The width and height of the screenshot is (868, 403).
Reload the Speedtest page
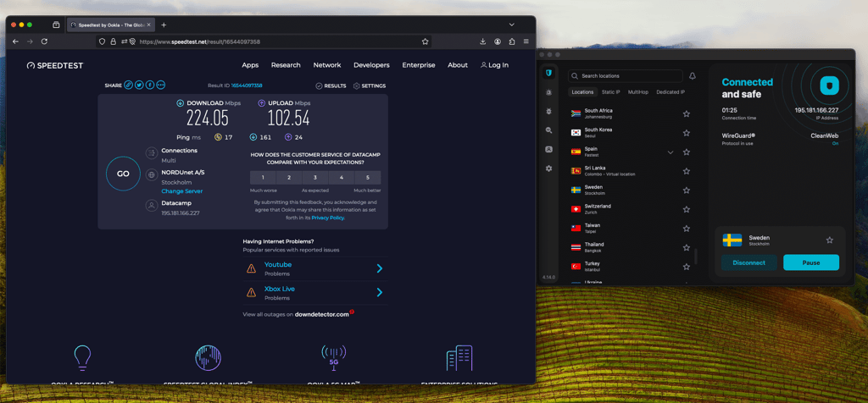(44, 41)
